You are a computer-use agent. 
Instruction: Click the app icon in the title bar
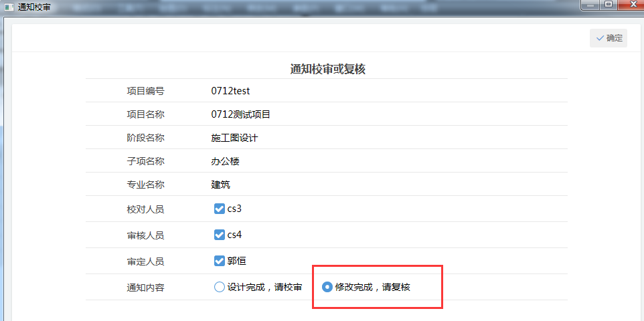click(9, 6)
